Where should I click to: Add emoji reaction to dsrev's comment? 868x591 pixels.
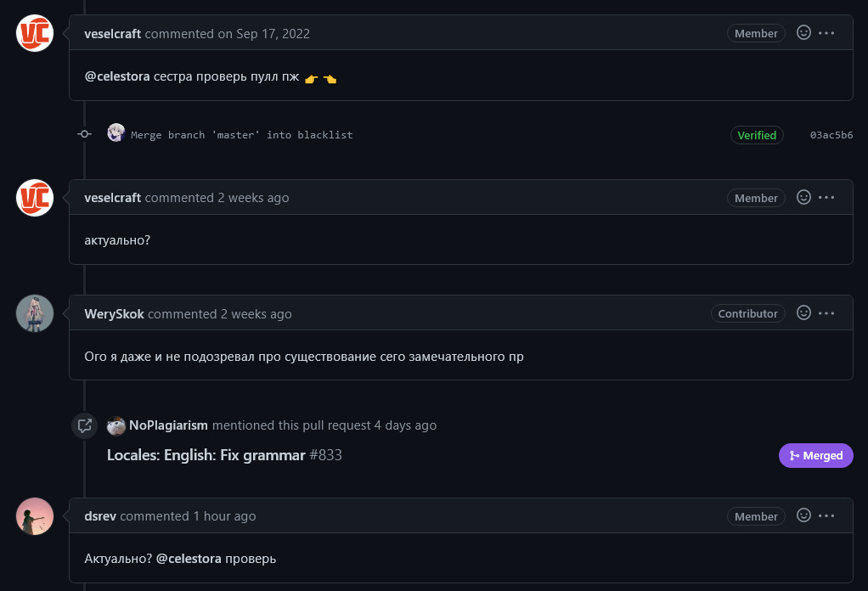(803, 515)
